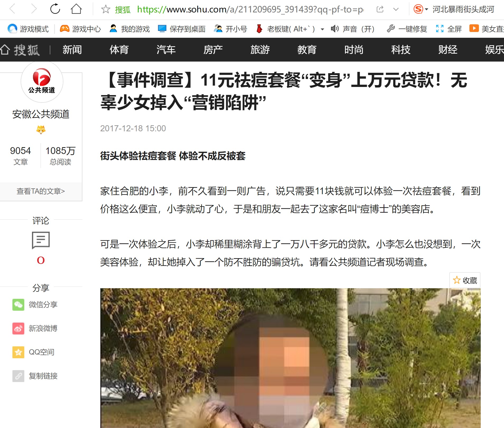Expand the address bar dropdown chevron
Viewport: 504px width, 428px height.
click(x=396, y=10)
